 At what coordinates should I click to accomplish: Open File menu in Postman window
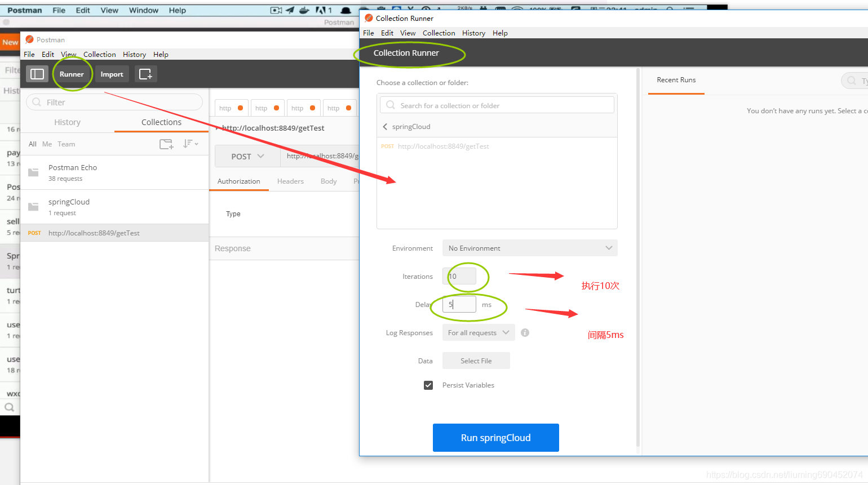[x=29, y=54]
